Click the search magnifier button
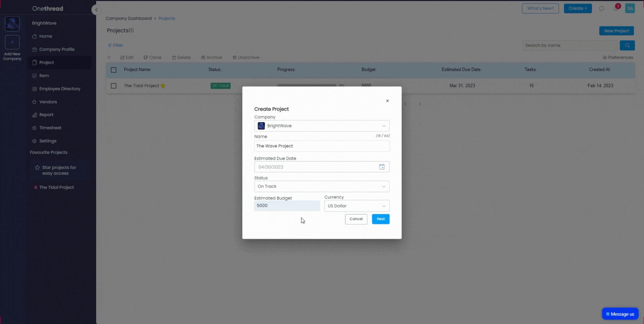The width and height of the screenshot is (644, 324). click(627, 45)
